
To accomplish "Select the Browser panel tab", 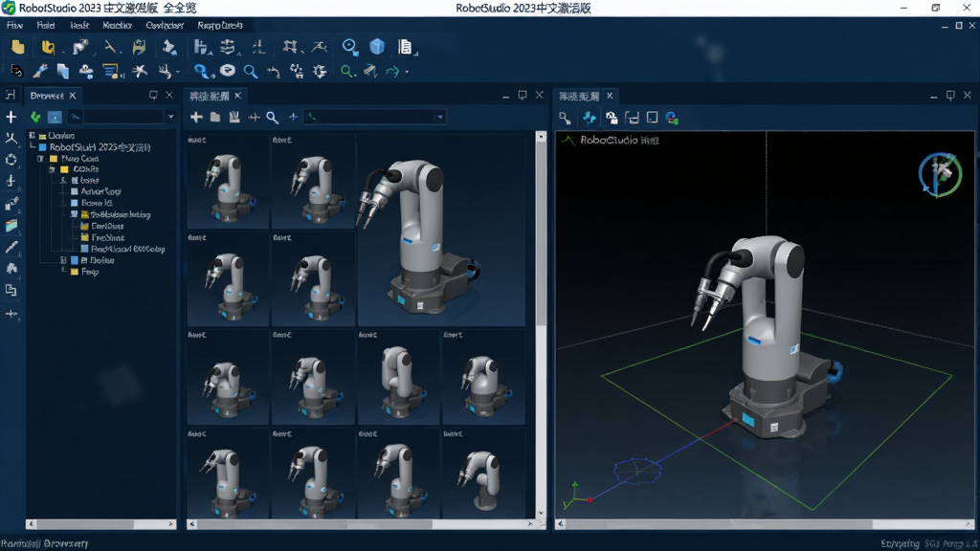I will (x=54, y=96).
